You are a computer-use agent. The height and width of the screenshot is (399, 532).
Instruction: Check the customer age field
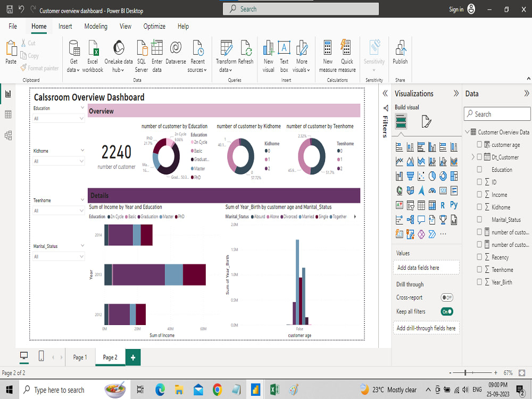tap(479, 145)
